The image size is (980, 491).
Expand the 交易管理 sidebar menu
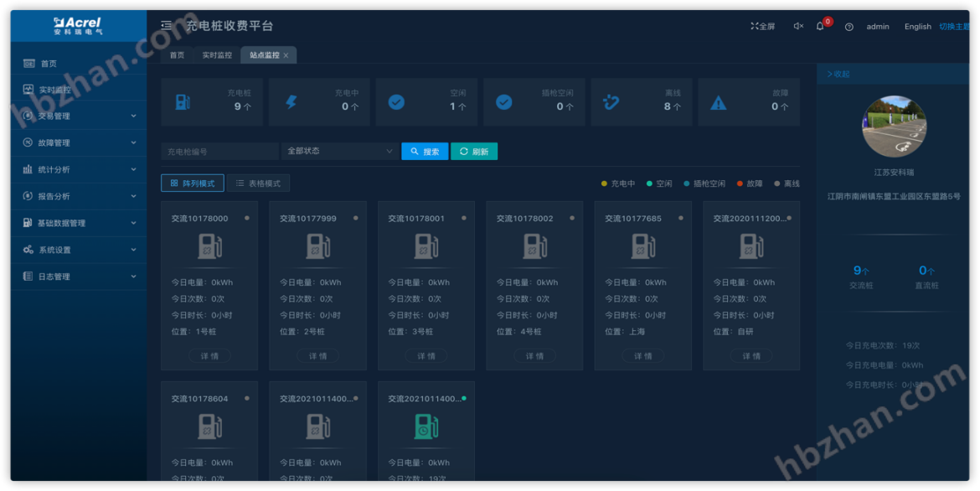[x=54, y=116]
